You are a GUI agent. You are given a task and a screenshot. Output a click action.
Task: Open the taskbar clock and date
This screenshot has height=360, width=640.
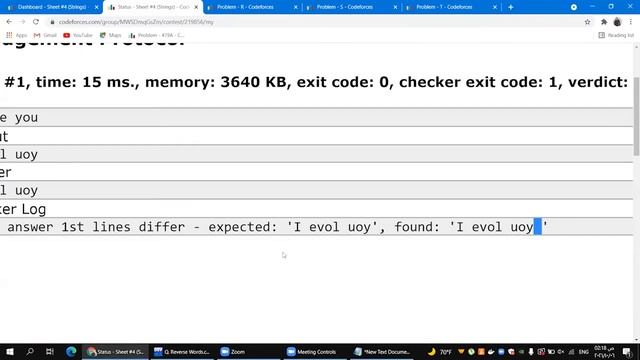coord(604,351)
